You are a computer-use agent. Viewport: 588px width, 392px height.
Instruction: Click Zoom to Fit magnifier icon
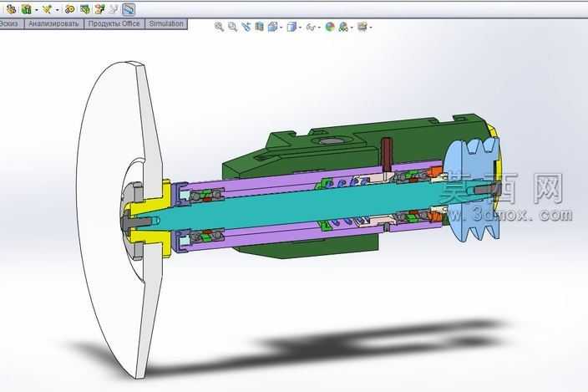tap(219, 27)
